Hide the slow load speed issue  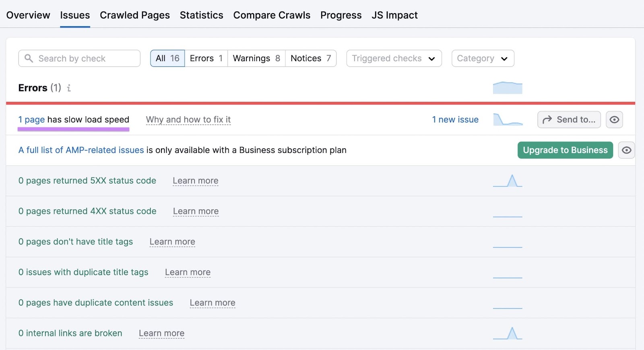pos(614,119)
